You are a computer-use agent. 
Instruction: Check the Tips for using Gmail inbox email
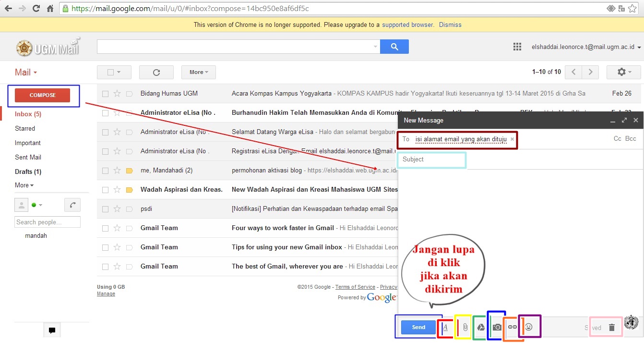[x=105, y=247]
